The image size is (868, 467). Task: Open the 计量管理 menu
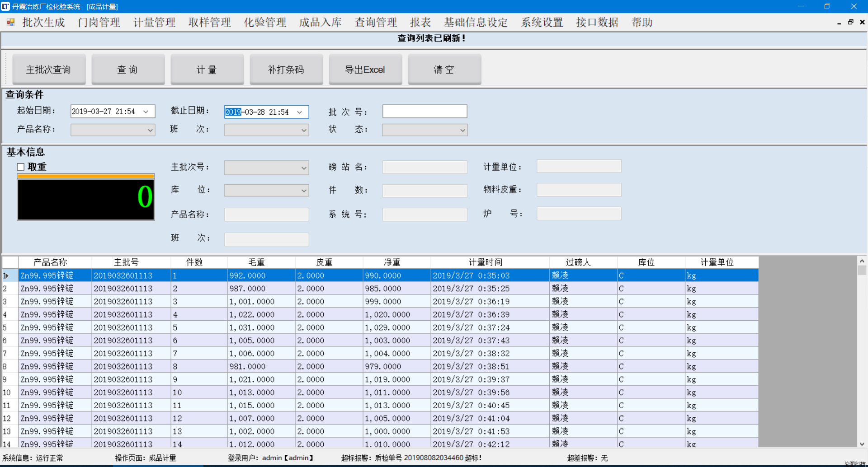tap(154, 22)
